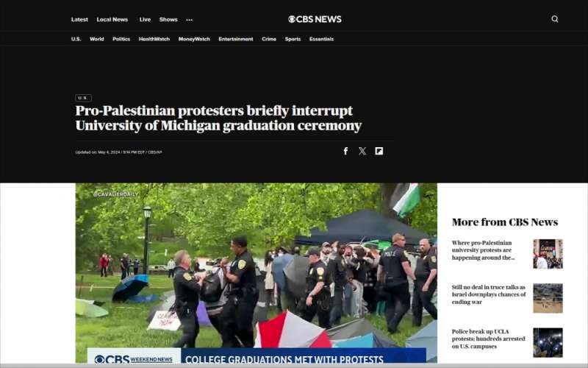Open the Latest menu item

tap(79, 20)
